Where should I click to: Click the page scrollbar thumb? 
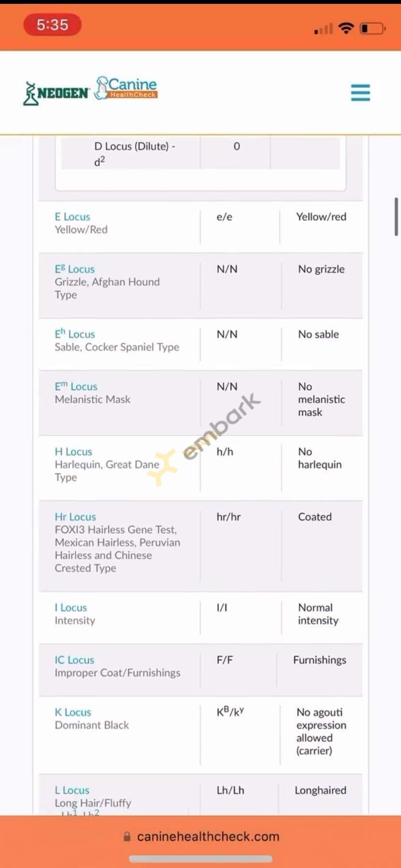pos(396,217)
